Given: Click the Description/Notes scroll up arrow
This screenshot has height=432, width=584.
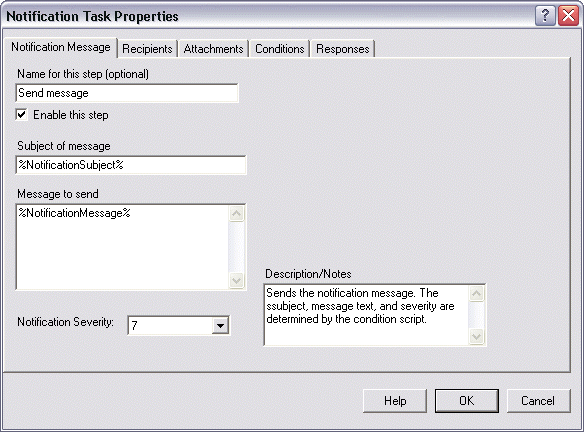Looking at the screenshot, I should (476, 293).
